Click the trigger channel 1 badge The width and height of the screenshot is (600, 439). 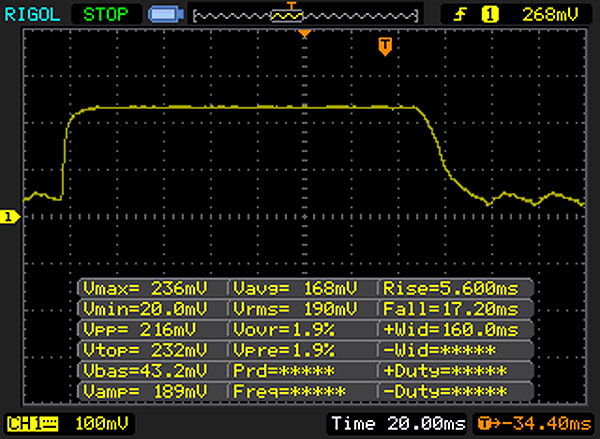tap(490, 15)
